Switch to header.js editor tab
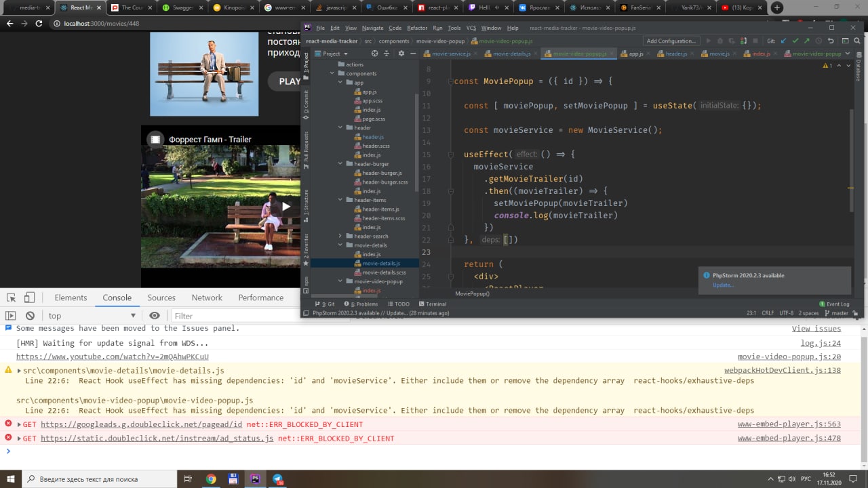The width and height of the screenshot is (868, 488). [x=675, y=54]
